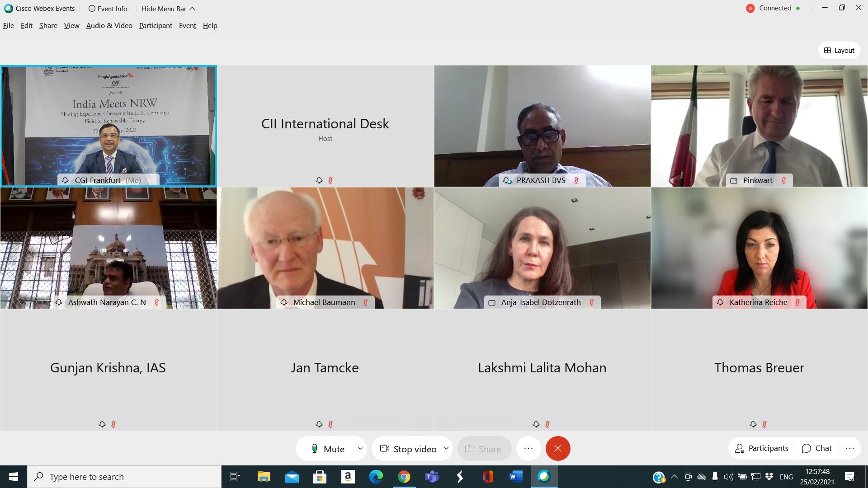Toggle the Mute microphone button

328,449
